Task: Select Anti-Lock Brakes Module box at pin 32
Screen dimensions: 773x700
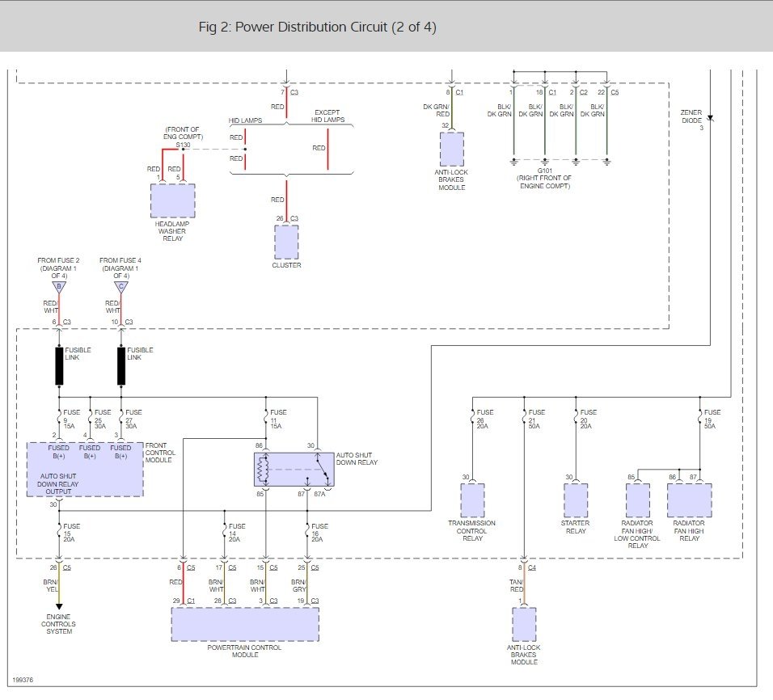Action: [x=452, y=149]
